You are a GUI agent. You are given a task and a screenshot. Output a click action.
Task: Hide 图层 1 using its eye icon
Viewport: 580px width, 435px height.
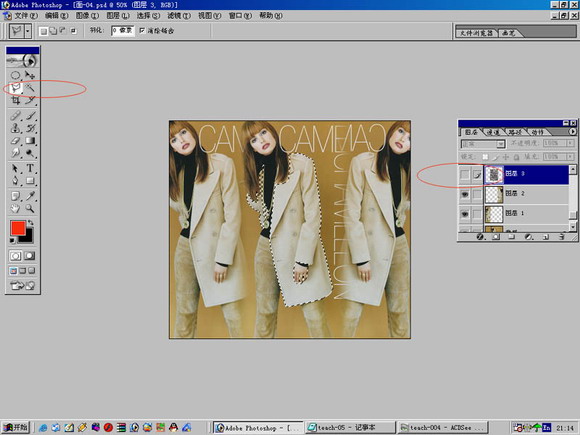(x=465, y=214)
